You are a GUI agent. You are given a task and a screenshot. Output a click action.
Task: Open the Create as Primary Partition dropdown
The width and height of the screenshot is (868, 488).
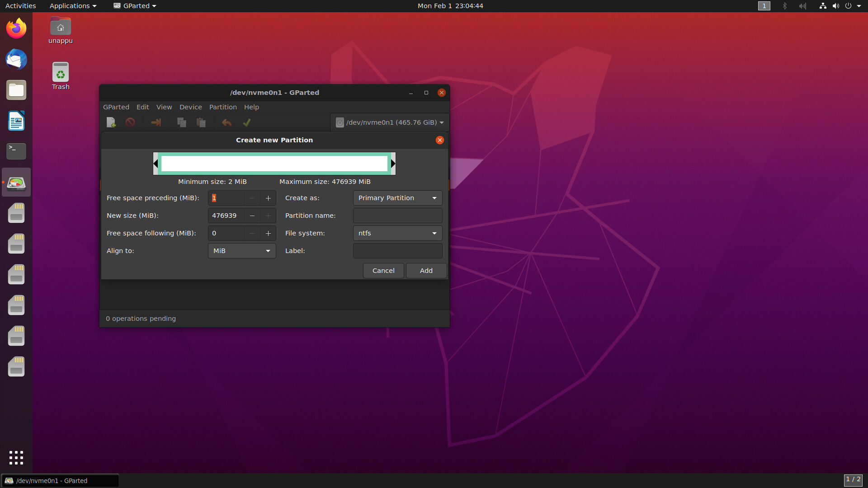click(397, 198)
